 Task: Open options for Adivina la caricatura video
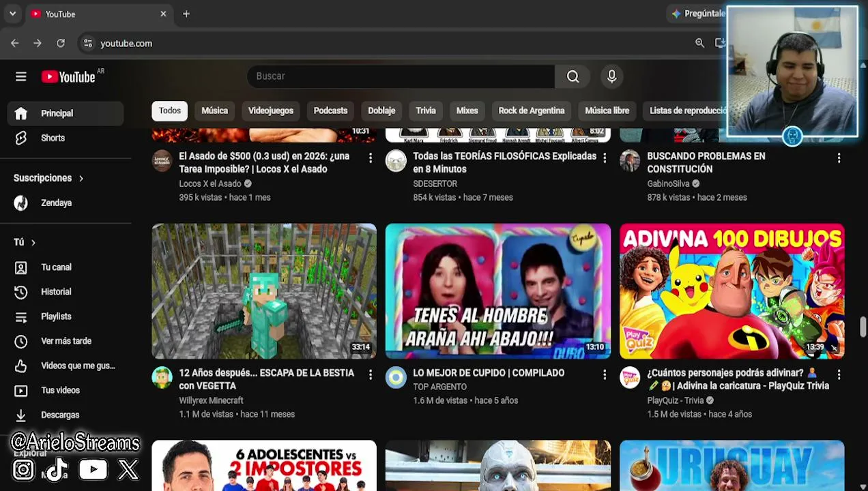(839, 375)
